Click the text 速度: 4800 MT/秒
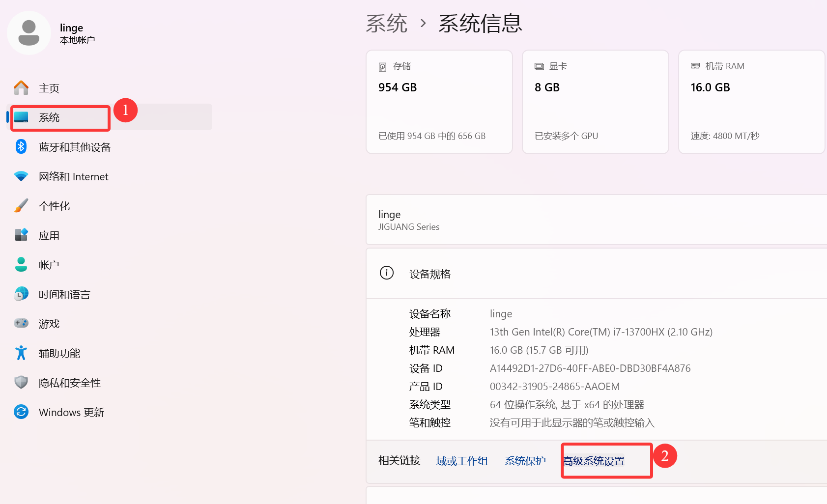 pyautogui.click(x=725, y=136)
